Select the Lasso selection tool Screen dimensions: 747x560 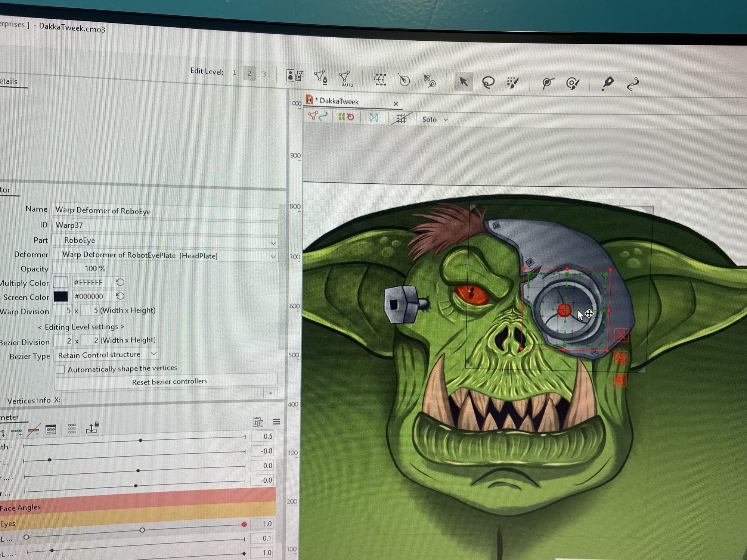tap(488, 82)
